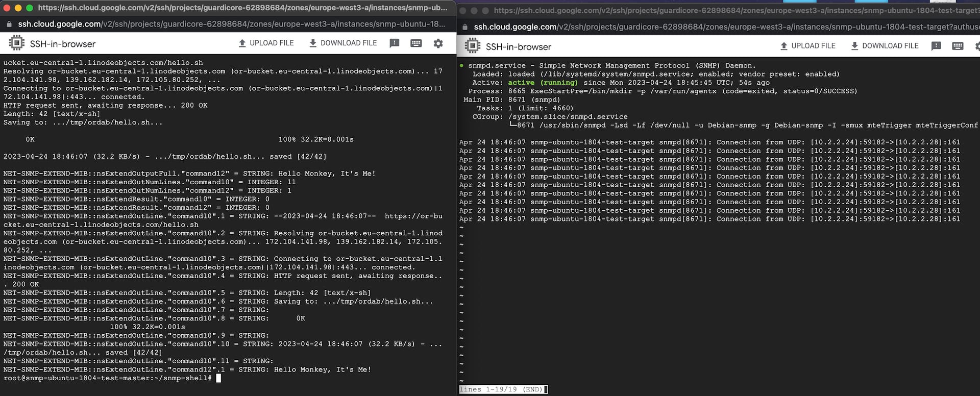The height and width of the screenshot is (396, 980).
Task: Select the left window's address bar URL
Action: click(x=231, y=24)
